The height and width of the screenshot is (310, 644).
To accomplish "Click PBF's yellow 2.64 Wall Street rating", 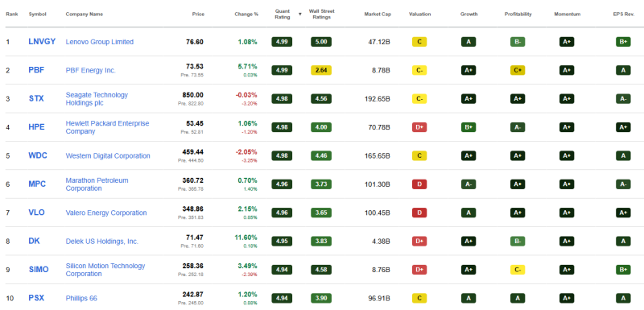I will tap(321, 70).
